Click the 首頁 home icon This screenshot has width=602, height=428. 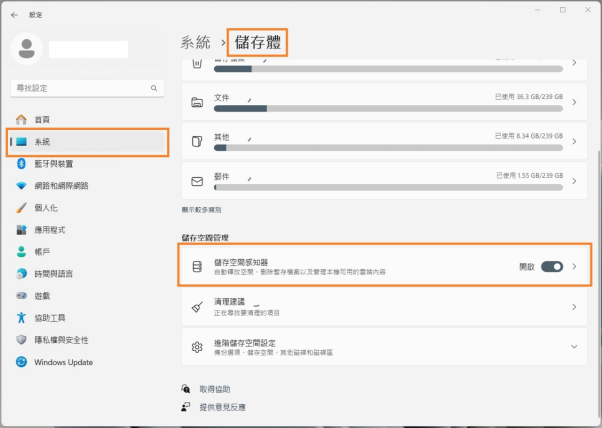click(22, 120)
